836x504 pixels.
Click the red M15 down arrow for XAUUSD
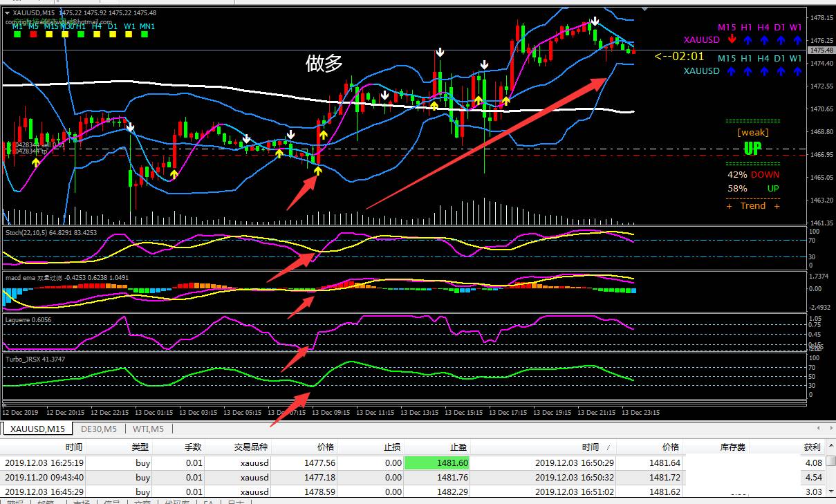732,40
